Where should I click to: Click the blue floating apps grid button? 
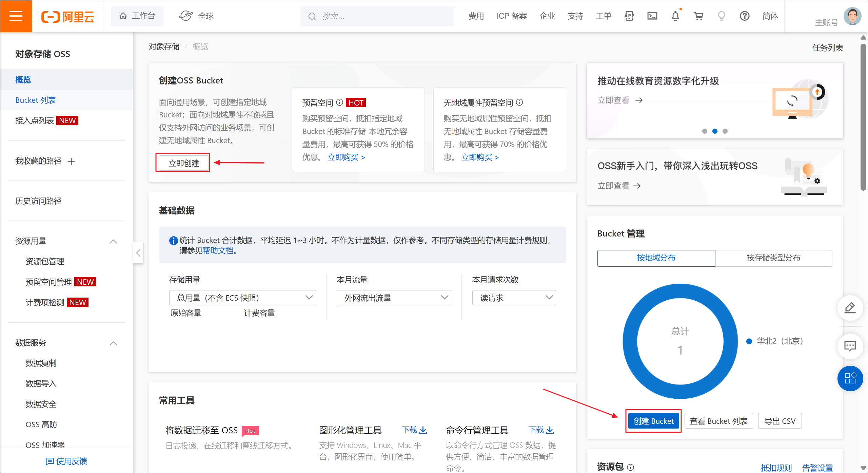[850, 378]
